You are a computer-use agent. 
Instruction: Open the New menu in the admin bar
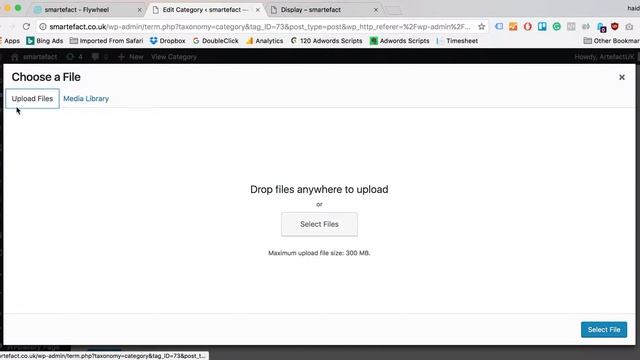(x=131, y=57)
